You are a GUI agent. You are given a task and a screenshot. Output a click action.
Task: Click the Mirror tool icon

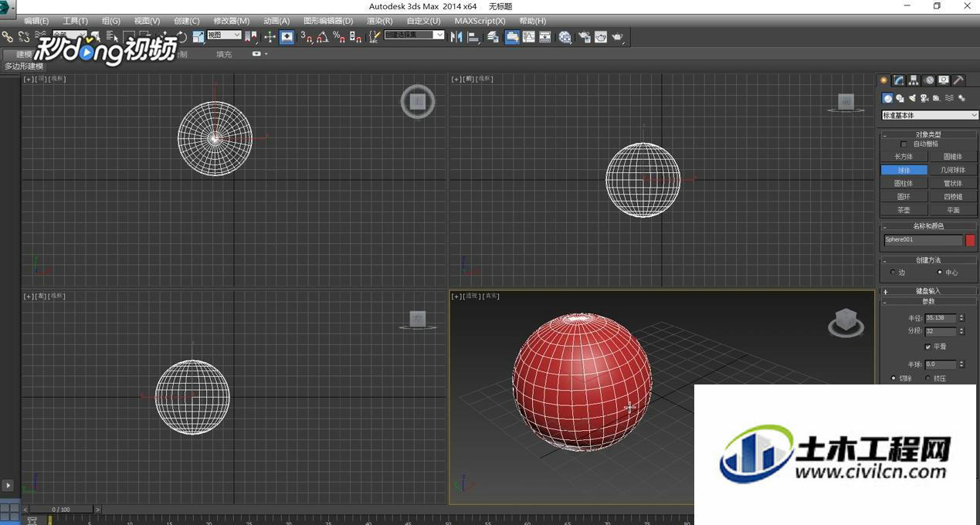coord(456,36)
